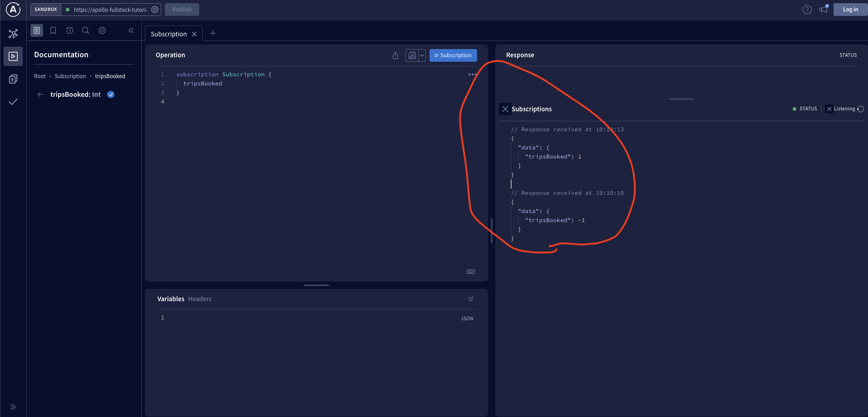Share the operation via share icon

[x=395, y=55]
